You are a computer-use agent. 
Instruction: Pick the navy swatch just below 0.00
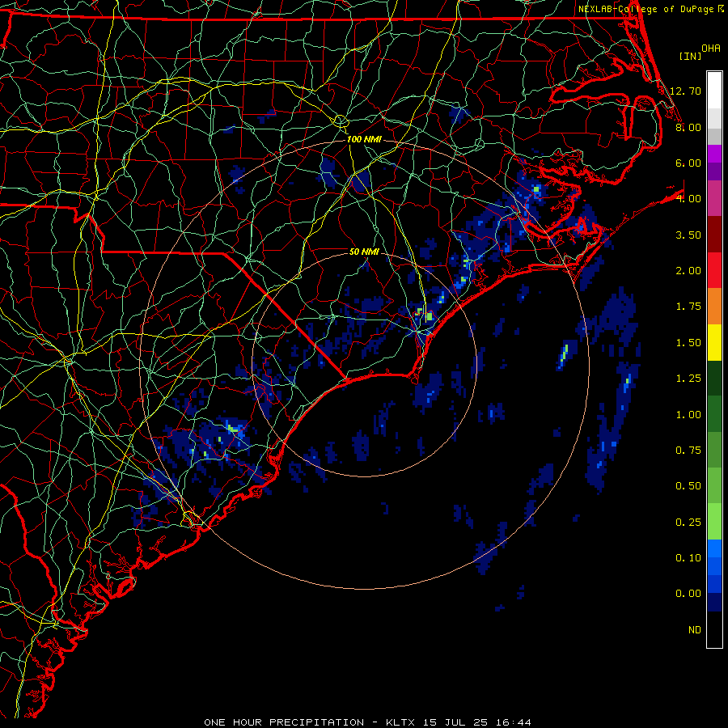(x=714, y=603)
